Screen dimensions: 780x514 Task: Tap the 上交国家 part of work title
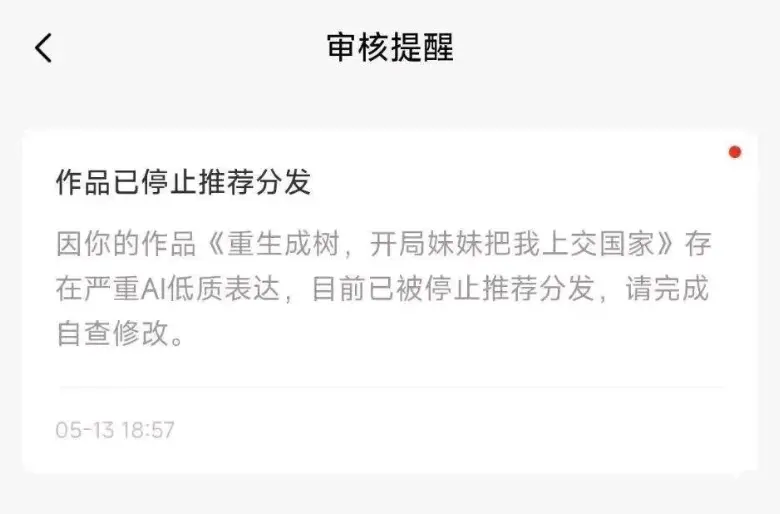coord(597,244)
